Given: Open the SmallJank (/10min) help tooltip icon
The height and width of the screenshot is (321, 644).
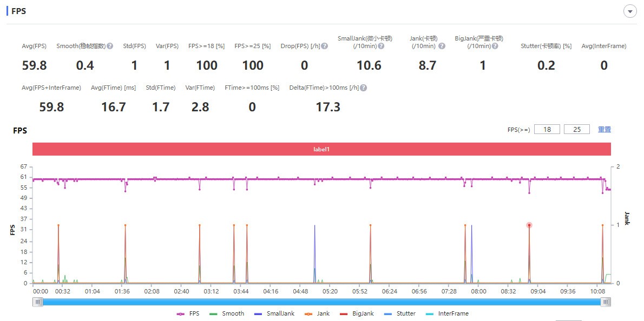Looking at the screenshot, I should click(x=381, y=46).
